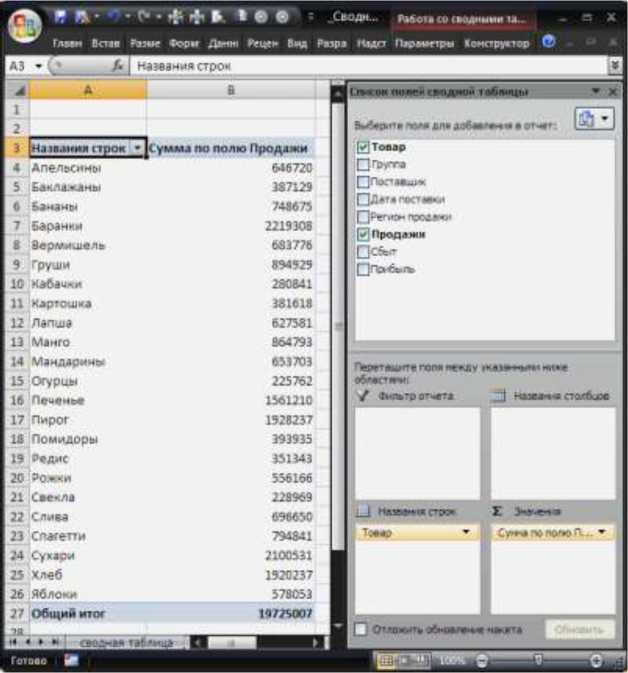Tick the Отложить обновление макета checkbox

(x=361, y=629)
